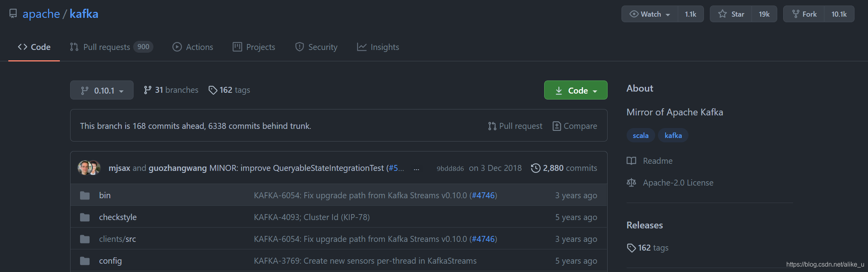Open the bin folder
Image resolution: width=868 pixels, height=272 pixels.
pyautogui.click(x=105, y=195)
